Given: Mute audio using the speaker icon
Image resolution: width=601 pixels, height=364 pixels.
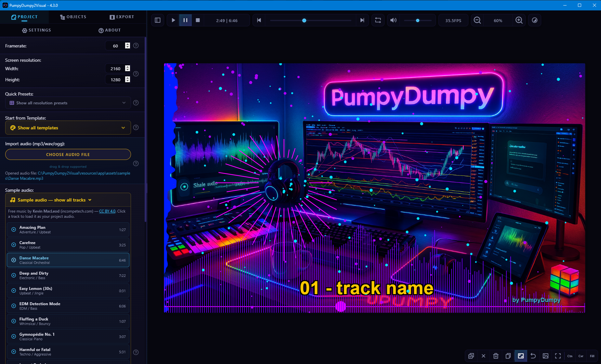Looking at the screenshot, I should point(393,20).
